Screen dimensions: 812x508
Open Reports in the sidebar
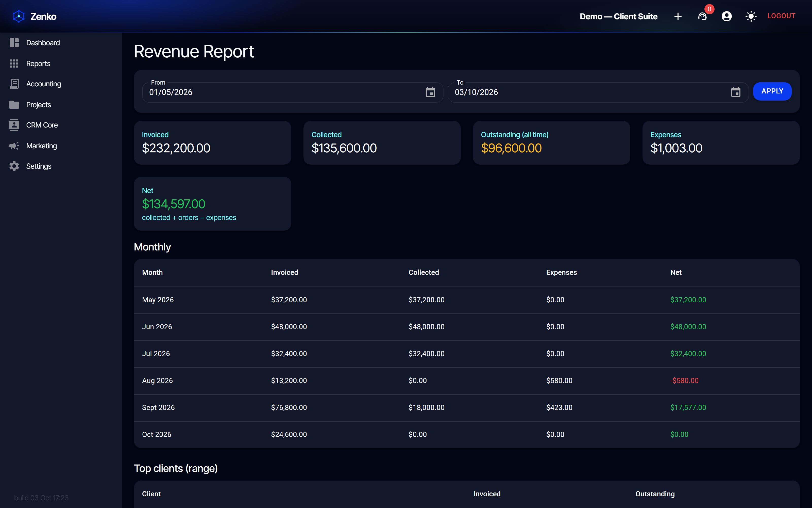[61, 63]
